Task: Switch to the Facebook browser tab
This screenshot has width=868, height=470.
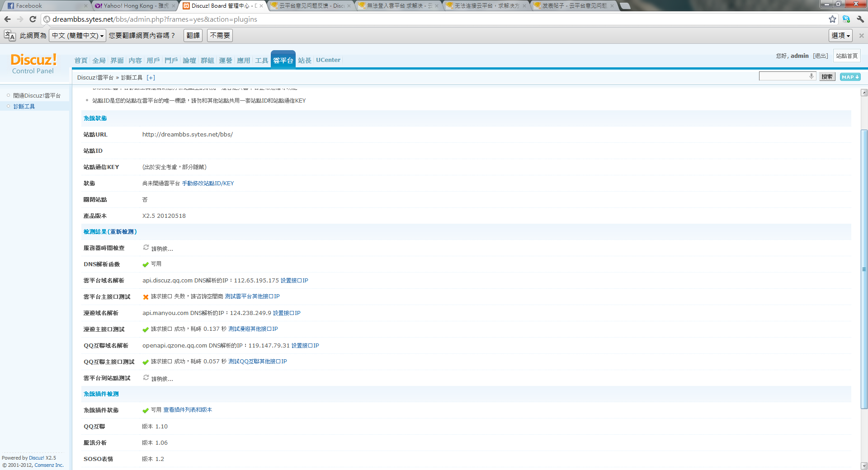Action: 45,5
